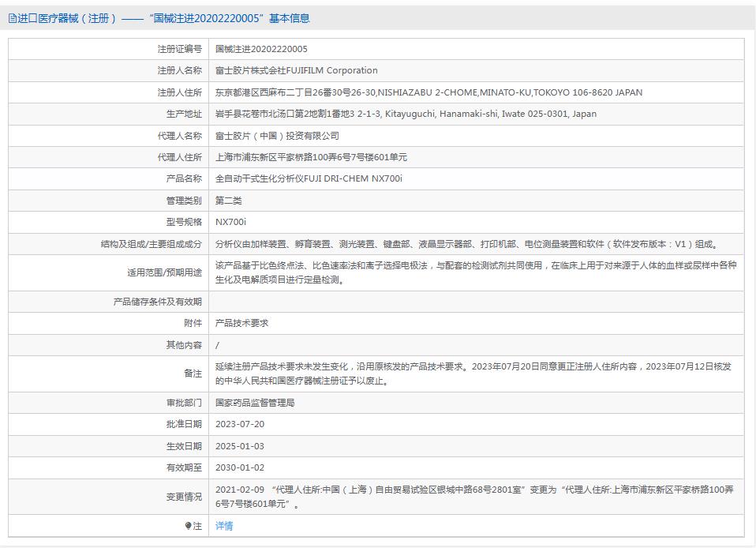Click the 适用范围/预期用途 label
This screenshot has width=756, height=548.
click(x=164, y=272)
